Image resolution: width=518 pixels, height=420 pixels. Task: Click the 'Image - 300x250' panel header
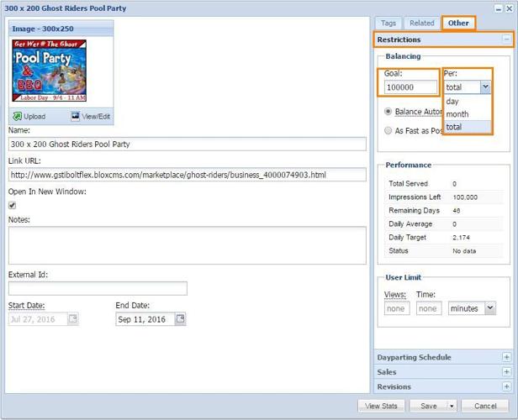tap(61, 29)
